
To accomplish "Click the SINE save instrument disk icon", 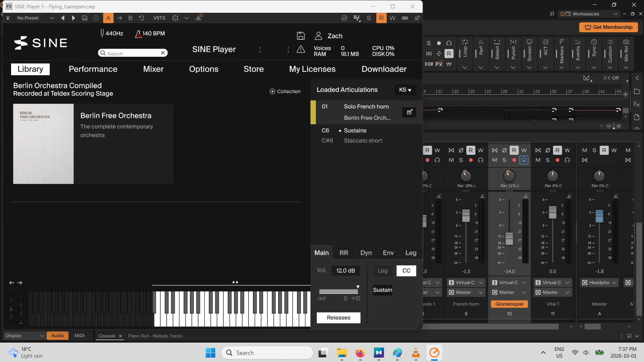I will pos(301,36).
